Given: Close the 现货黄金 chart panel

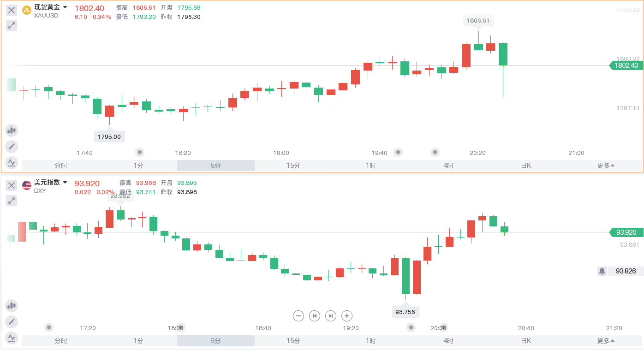Looking at the screenshot, I should 12,10.
